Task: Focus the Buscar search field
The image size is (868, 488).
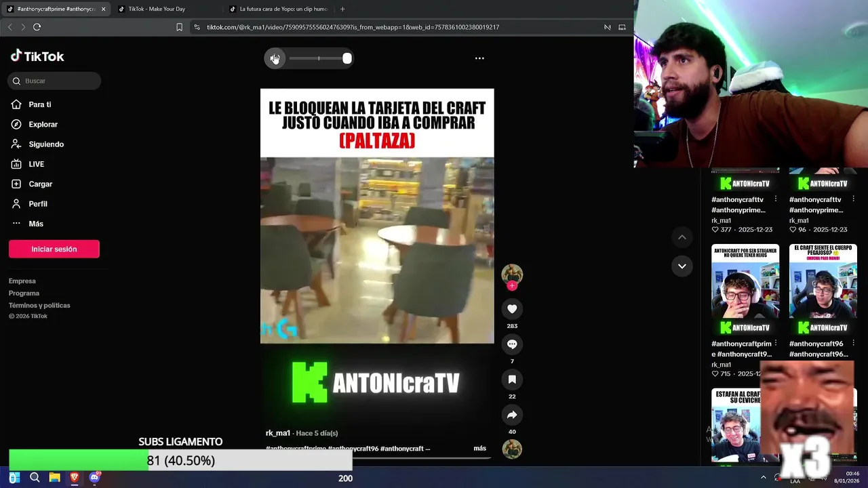Action: [54, 81]
